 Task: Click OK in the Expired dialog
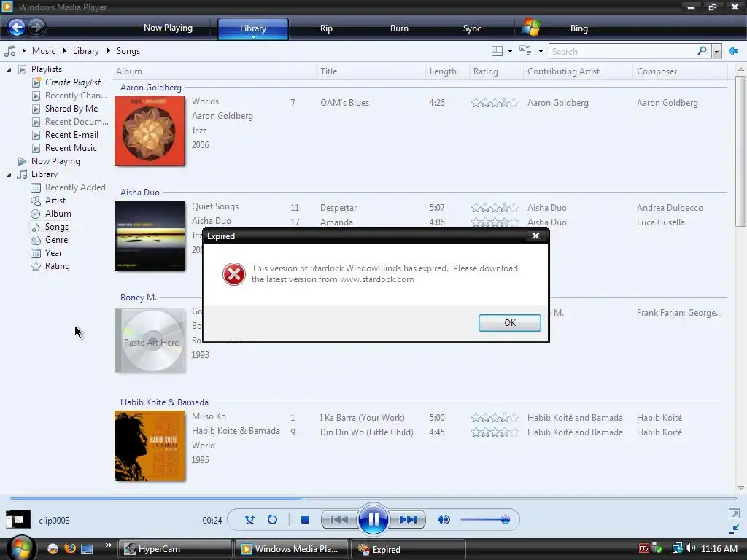point(510,323)
